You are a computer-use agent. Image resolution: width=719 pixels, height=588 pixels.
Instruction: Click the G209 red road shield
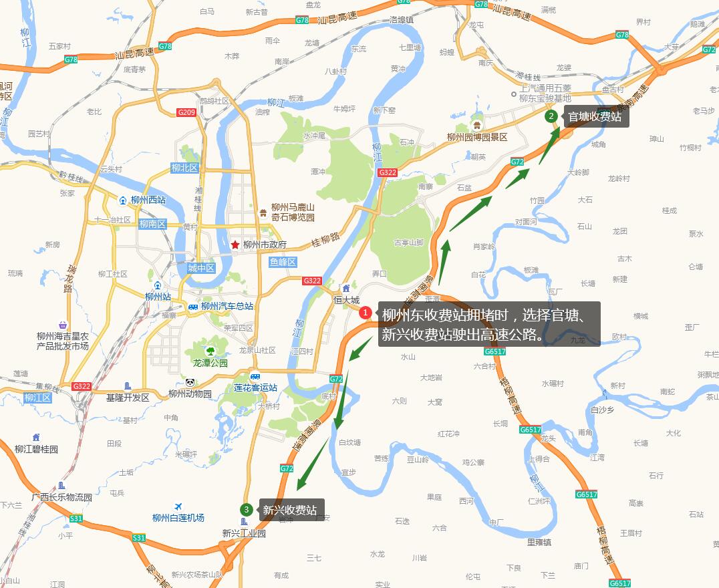(x=186, y=112)
